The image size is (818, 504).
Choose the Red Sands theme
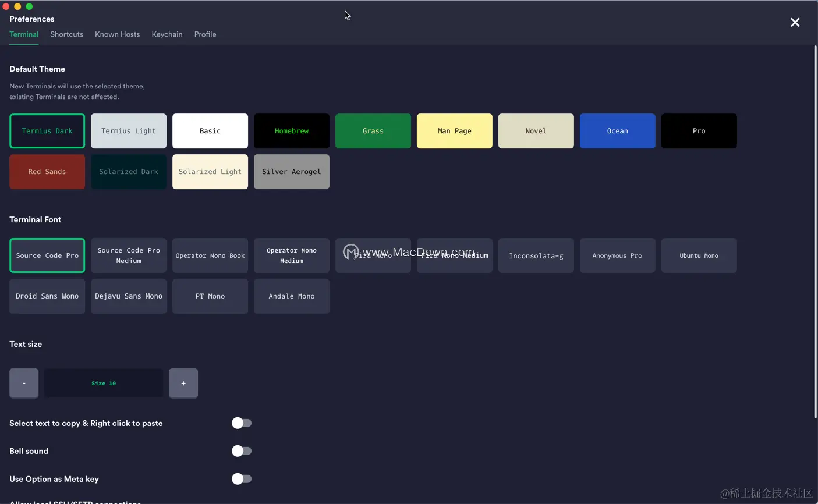(x=47, y=172)
